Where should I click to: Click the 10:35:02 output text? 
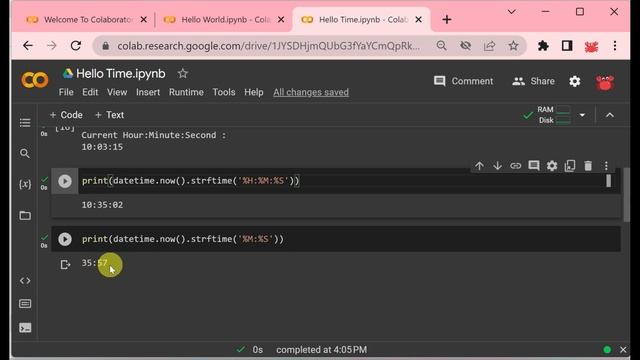102,205
